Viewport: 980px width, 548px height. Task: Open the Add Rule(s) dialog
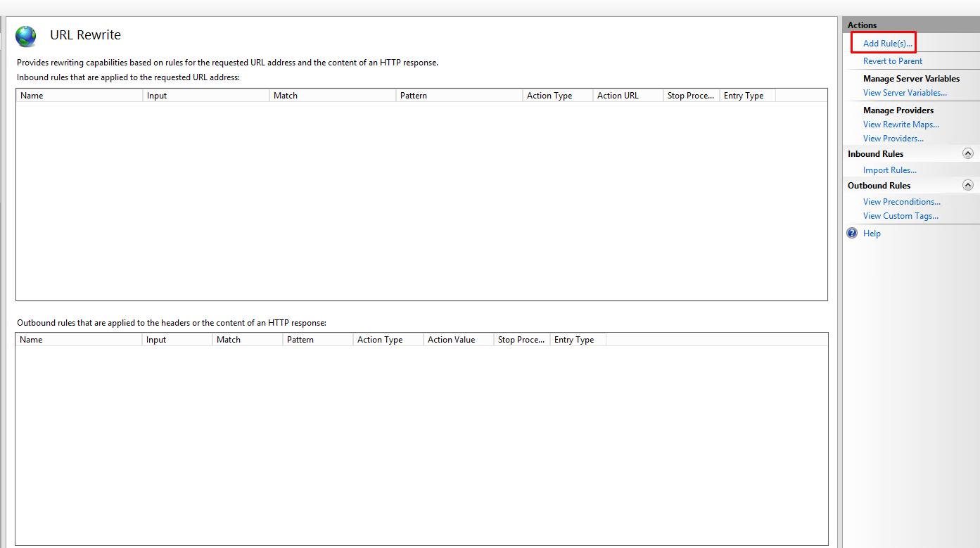click(883, 42)
